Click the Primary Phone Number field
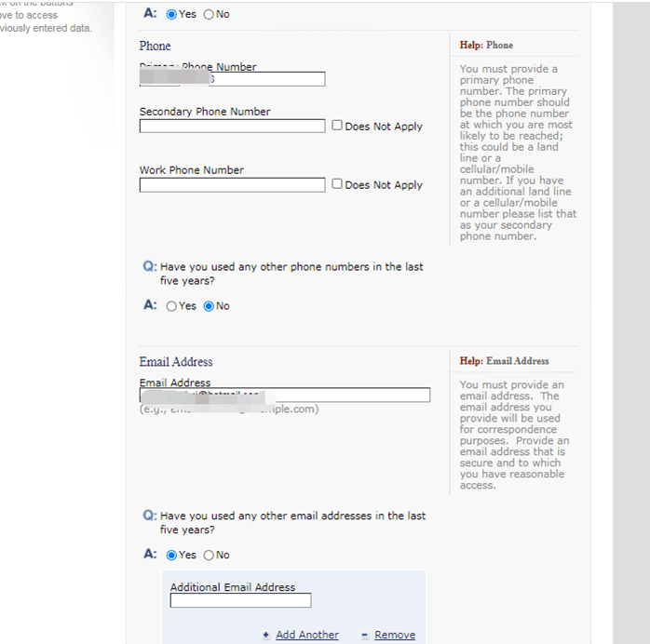This screenshot has width=650, height=644. click(232, 79)
